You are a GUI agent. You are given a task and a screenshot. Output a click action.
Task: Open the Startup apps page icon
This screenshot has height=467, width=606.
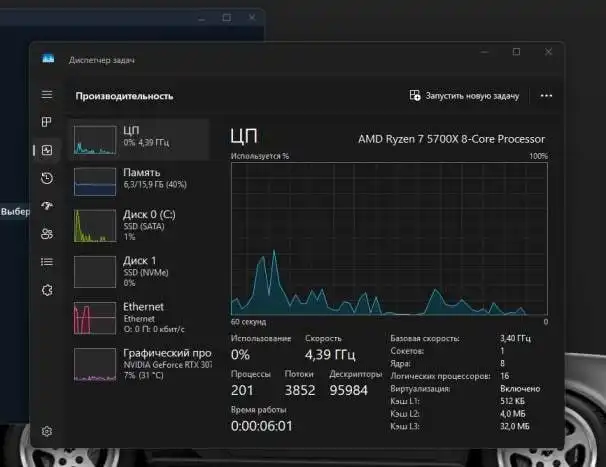[47, 205]
